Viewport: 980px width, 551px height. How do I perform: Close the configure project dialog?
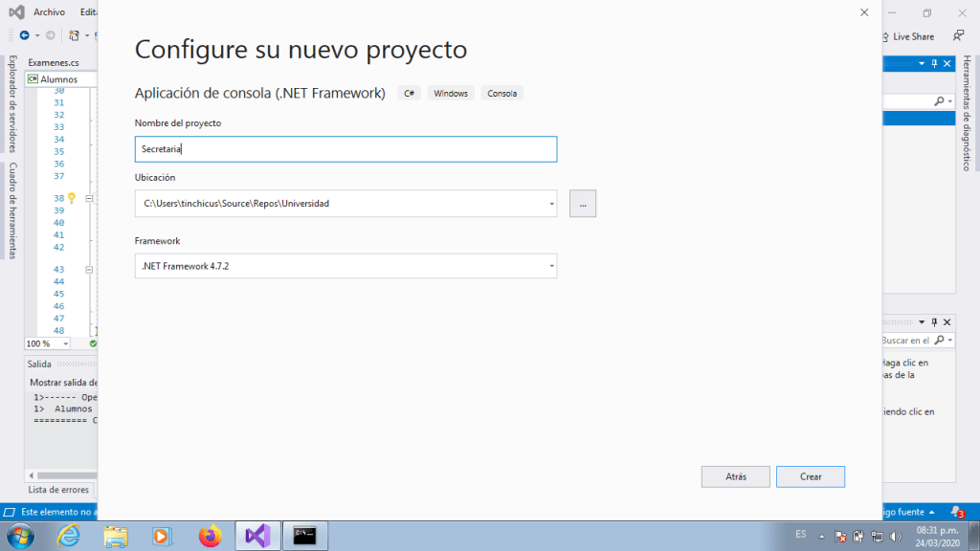[x=864, y=12]
